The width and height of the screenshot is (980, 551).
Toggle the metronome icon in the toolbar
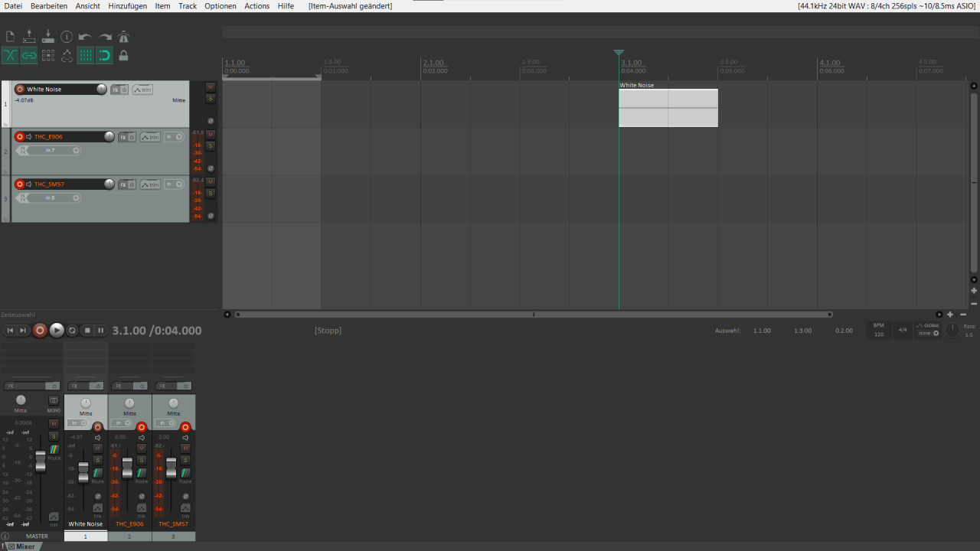pos(123,37)
